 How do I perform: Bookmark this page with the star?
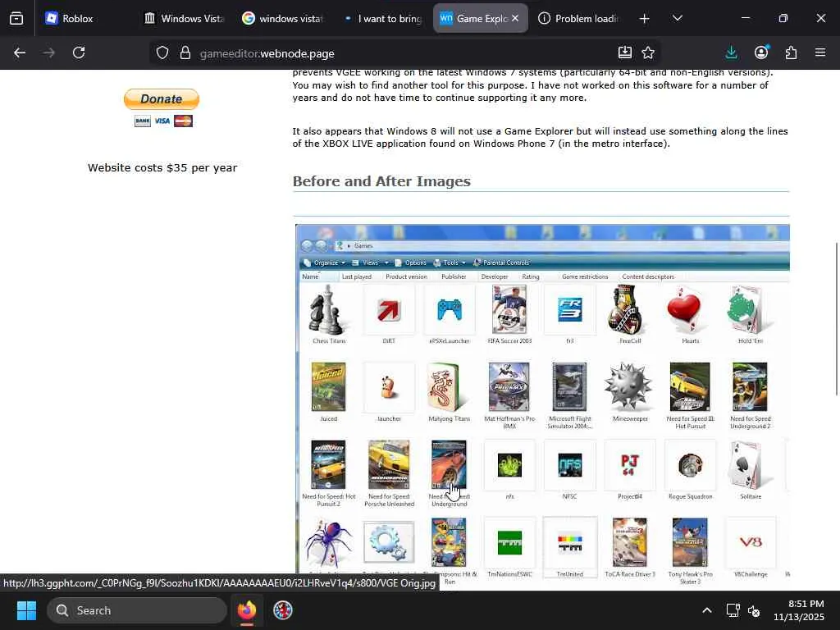(x=648, y=52)
